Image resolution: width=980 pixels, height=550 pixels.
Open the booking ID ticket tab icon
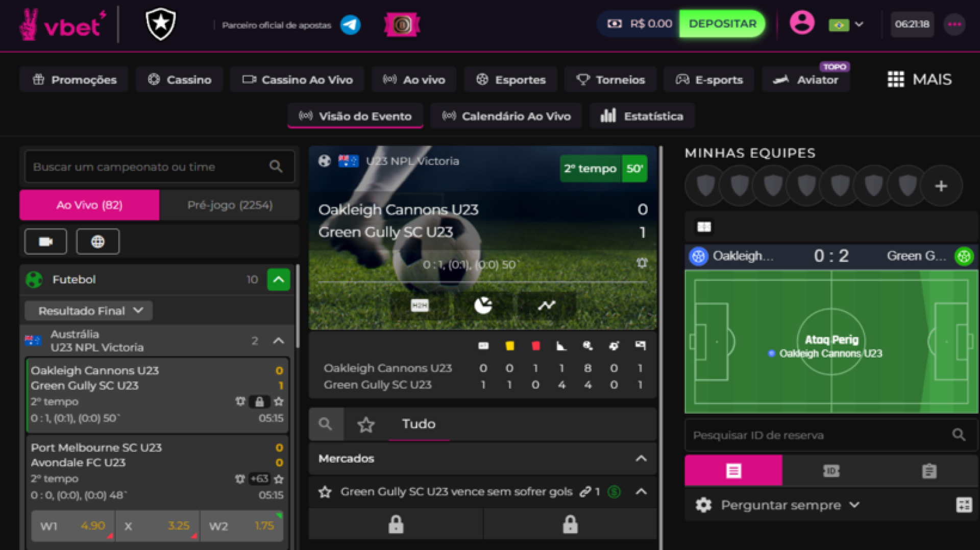[x=831, y=471]
